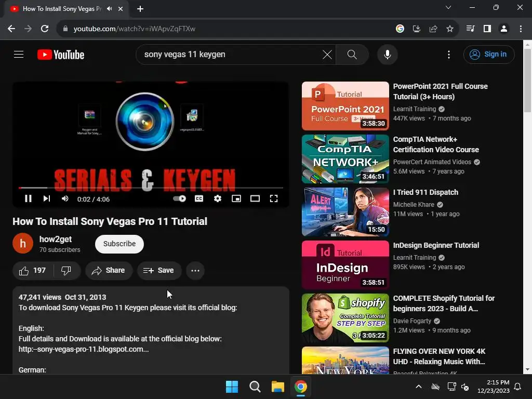Open YouTube settings three-dot menu

tap(449, 55)
